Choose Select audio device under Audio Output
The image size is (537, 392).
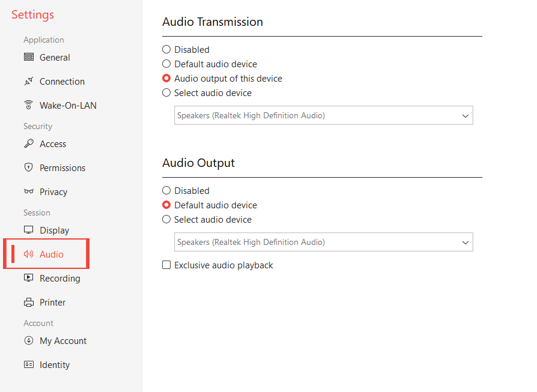[167, 220]
